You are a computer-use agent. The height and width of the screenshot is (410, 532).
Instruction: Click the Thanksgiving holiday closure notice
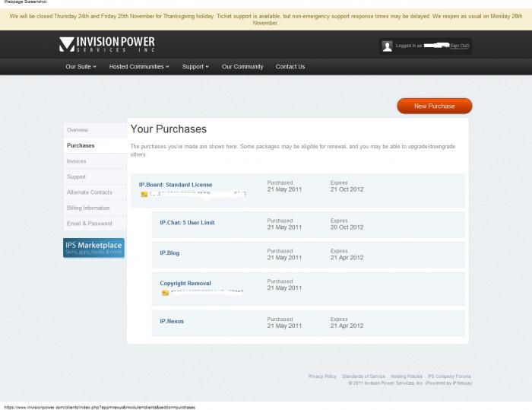click(x=266, y=19)
